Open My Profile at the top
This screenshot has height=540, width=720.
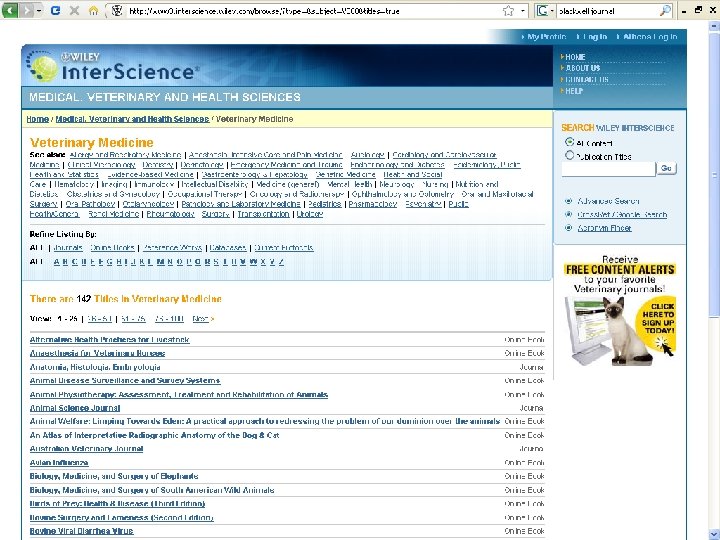coord(546,37)
